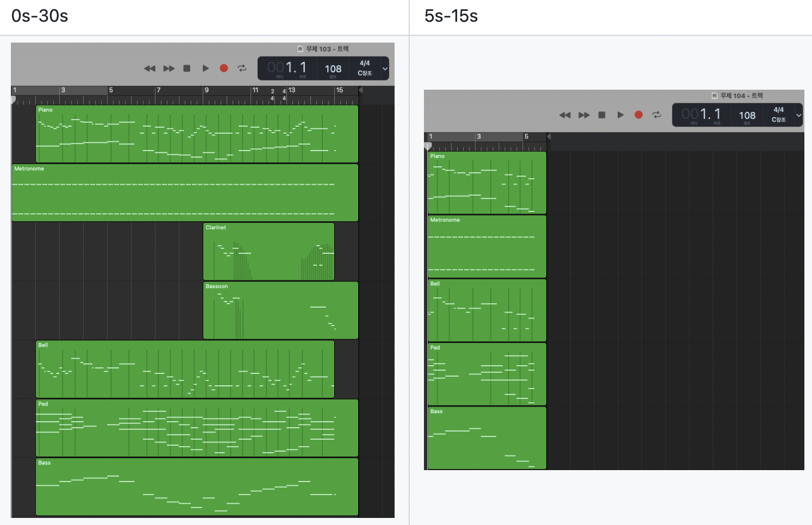Click Fast Forward in the 무제 104 transport

tap(584, 115)
